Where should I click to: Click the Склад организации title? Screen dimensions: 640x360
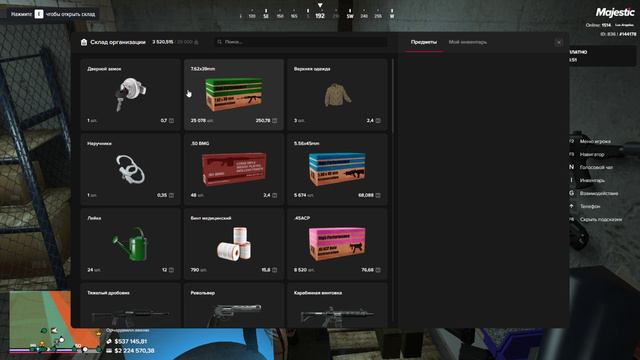pyautogui.click(x=118, y=42)
